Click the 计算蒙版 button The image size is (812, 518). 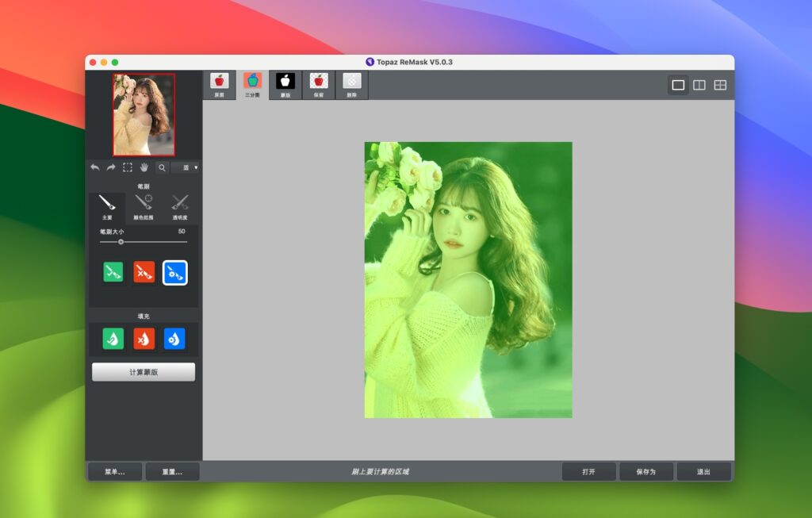tap(144, 371)
